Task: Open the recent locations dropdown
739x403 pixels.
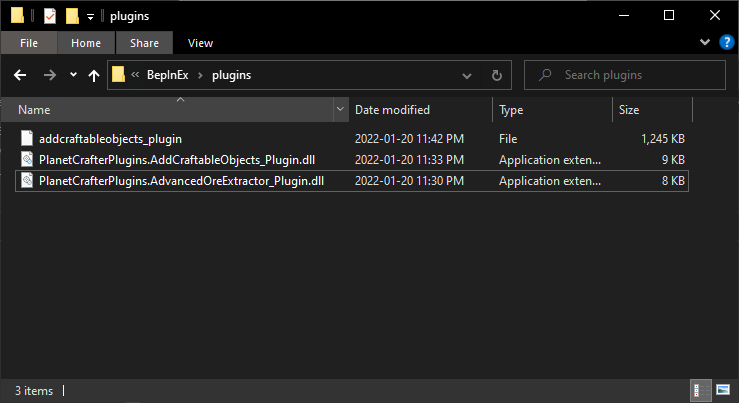Action: (x=73, y=76)
